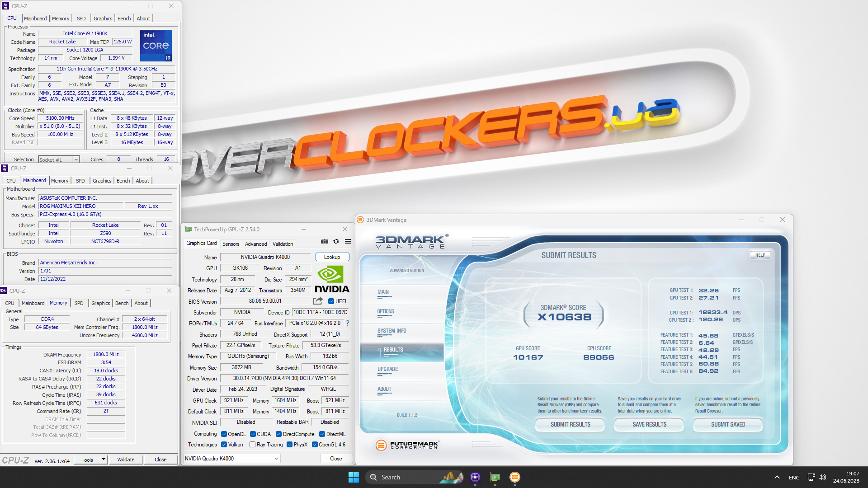Toggle CUDA checkbox
The image size is (868, 488).
253,434
